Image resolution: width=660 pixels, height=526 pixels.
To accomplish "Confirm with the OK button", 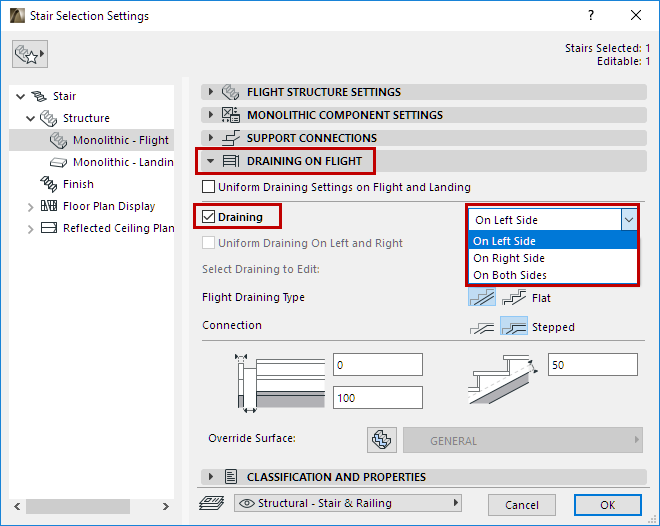I will (608, 505).
